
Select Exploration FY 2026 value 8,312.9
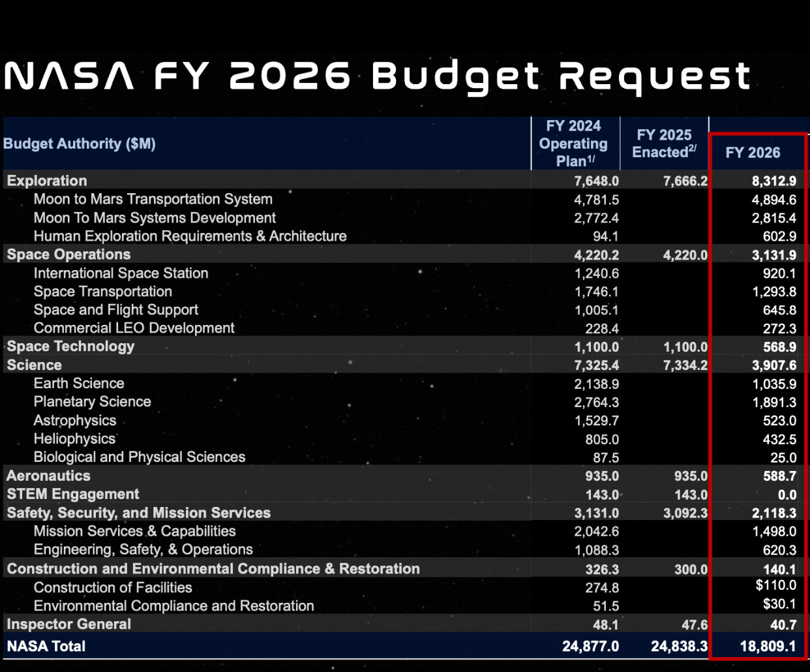[773, 181]
